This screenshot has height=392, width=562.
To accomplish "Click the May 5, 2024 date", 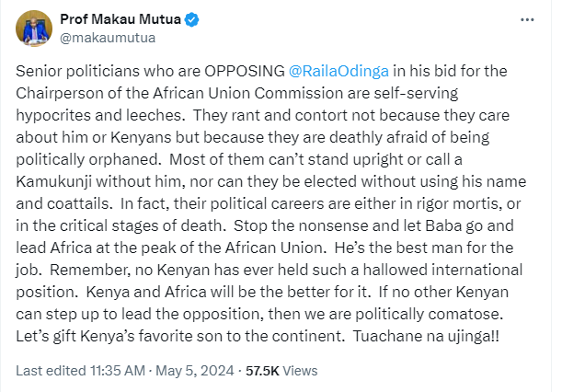I will 195,371.
